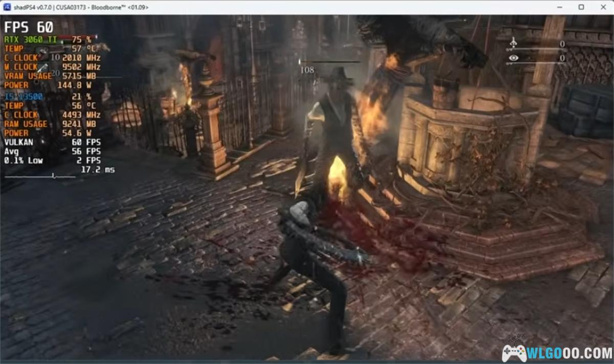Click the blade weapon icon beside M.CLOCK
Image resolution: width=614 pixels, height=364 pixels.
[43, 67]
